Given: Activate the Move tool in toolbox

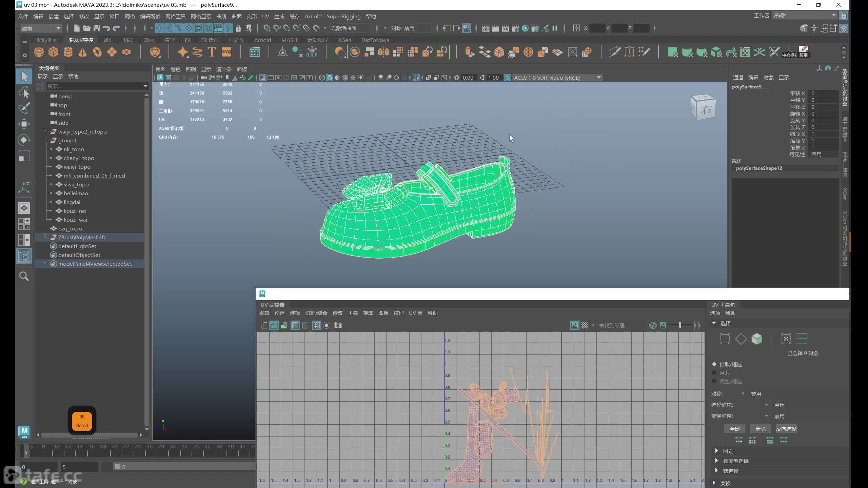Looking at the screenshot, I should [x=24, y=124].
